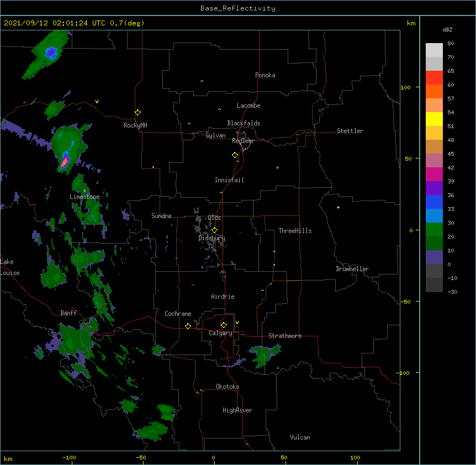The width and height of the screenshot is (476, 465).
Task: Select the purple 36-39 dBZ legend swatch
Action: (x=434, y=188)
